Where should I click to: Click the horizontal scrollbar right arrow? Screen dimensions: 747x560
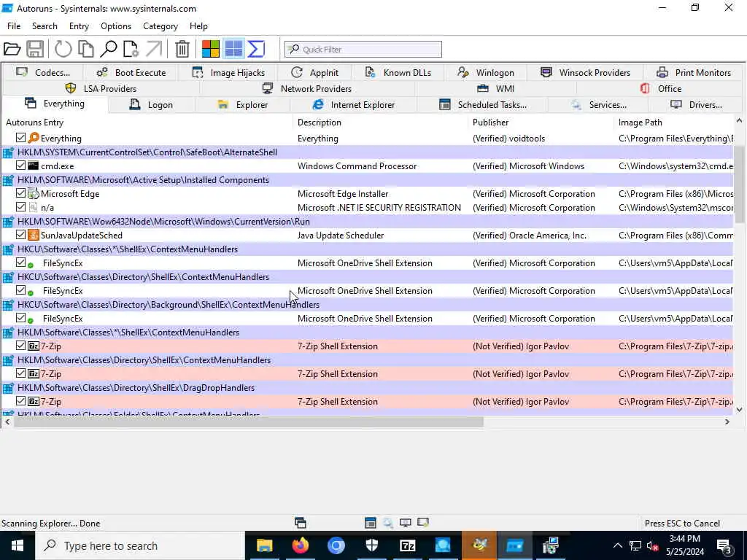pyautogui.click(x=727, y=422)
